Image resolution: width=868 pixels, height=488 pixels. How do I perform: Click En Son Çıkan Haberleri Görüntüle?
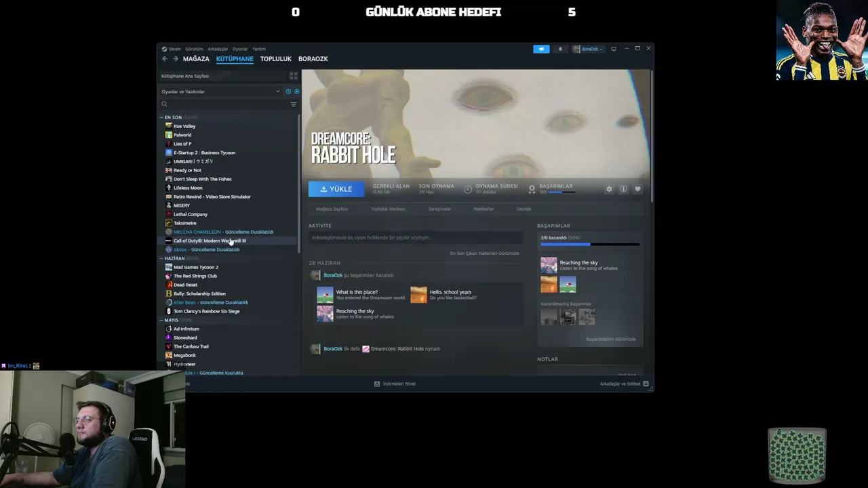point(484,253)
